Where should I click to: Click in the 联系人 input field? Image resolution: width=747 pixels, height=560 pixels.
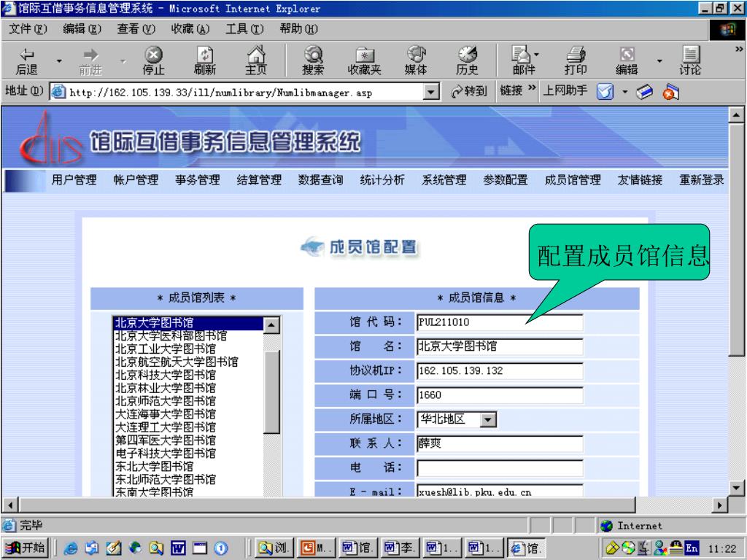pos(499,444)
